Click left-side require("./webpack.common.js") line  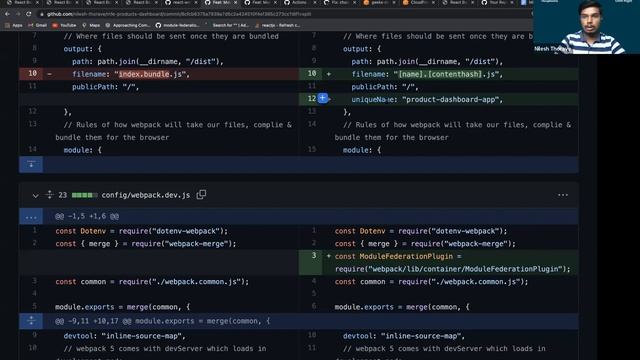[x=152, y=282]
